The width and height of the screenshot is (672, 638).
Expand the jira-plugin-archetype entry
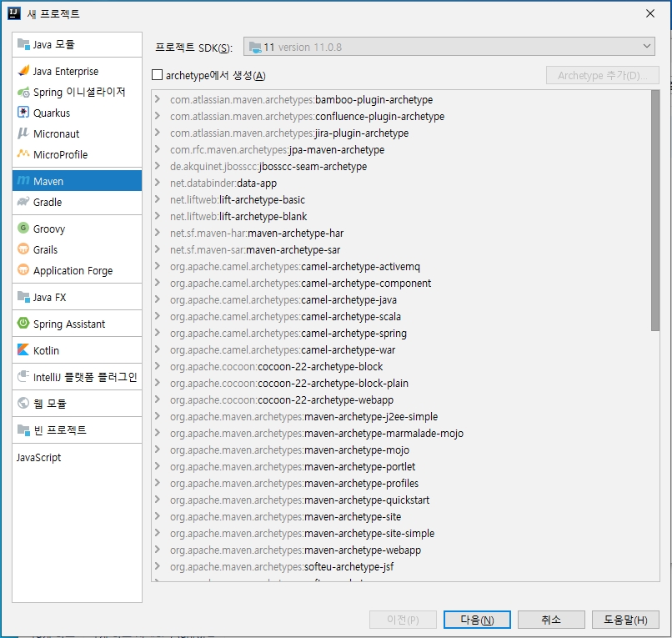click(158, 133)
